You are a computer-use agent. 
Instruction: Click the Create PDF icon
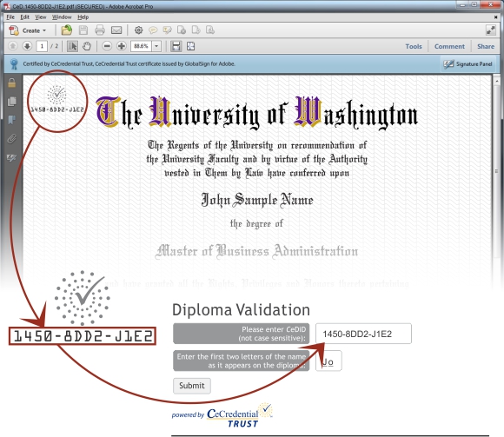coord(14,30)
